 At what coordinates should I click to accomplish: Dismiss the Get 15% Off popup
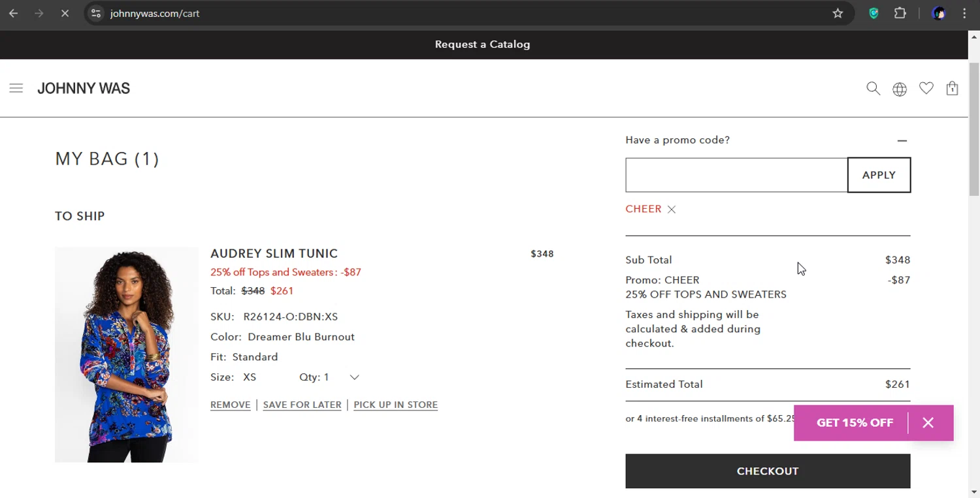click(x=928, y=423)
